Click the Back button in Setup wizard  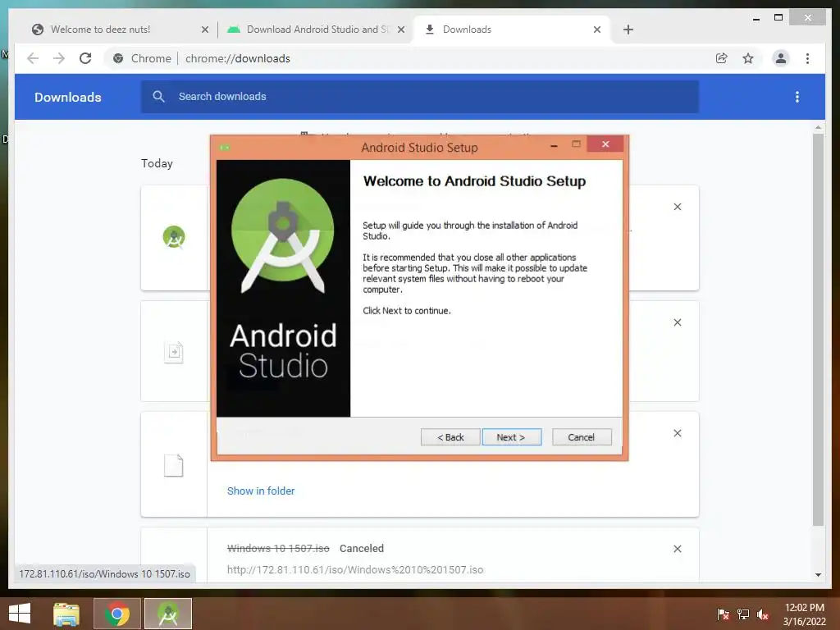tap(450, 437)
